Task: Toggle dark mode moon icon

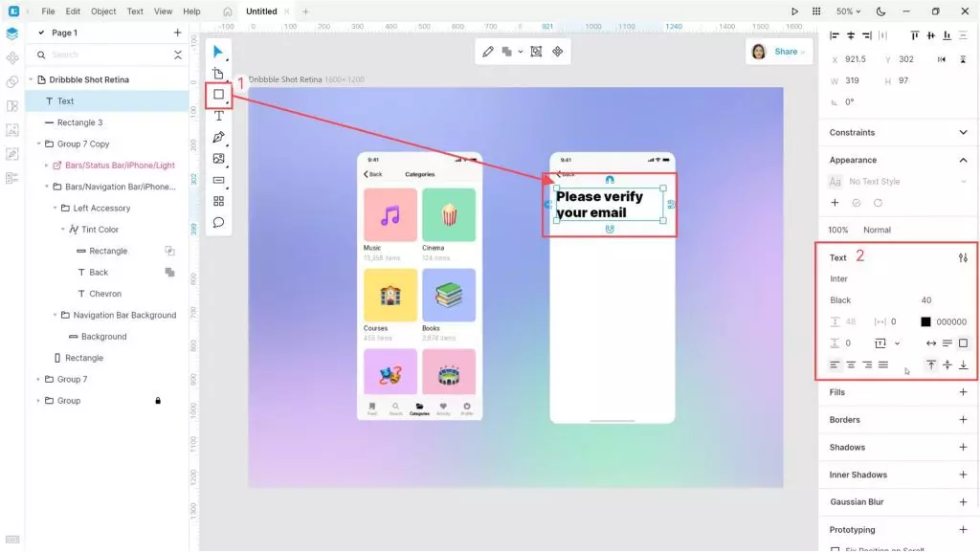Action: (880, 11)
